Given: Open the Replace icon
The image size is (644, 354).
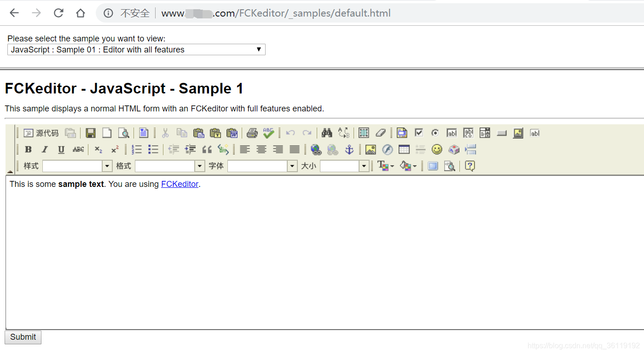Looking at the screenshot, I should pos(343,133).
